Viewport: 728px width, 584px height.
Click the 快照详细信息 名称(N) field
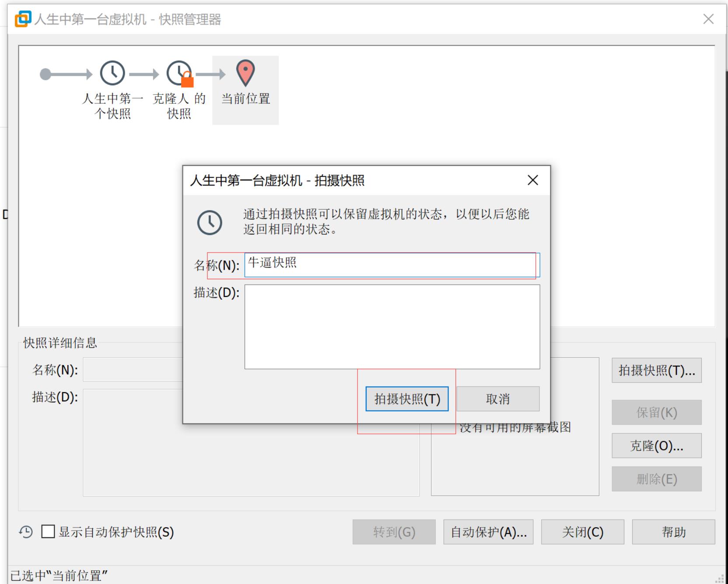(x=133, y=370)
